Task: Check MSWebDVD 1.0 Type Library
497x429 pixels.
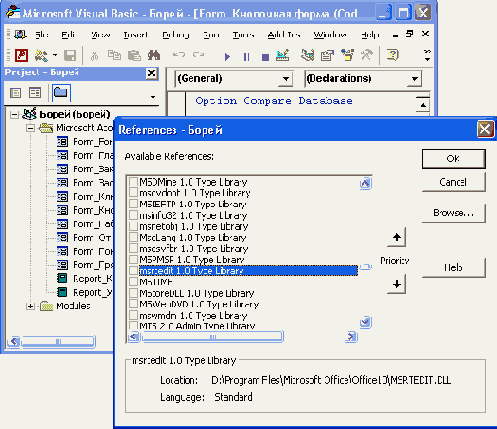Action: coord(133,304)
